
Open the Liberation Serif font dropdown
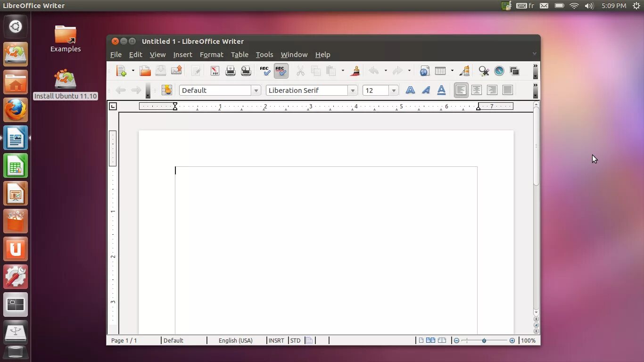click(x=352, y=90)
